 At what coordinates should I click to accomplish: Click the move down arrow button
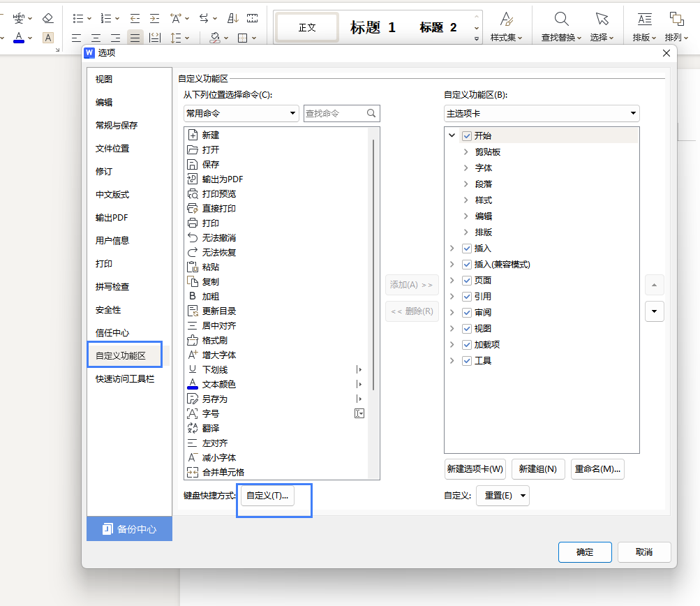tap(655, 311)
